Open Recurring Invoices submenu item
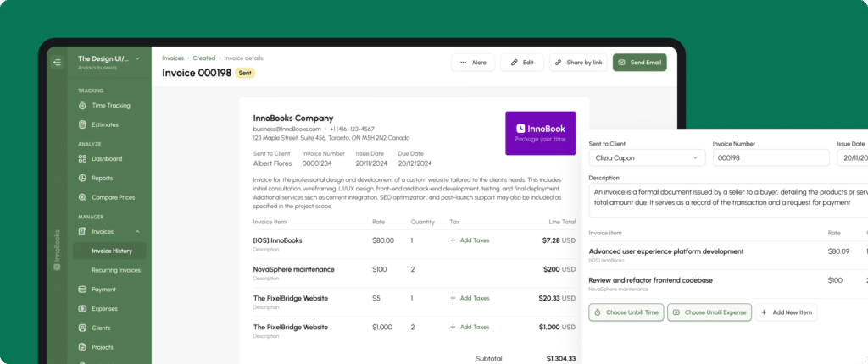 [115, 271]
